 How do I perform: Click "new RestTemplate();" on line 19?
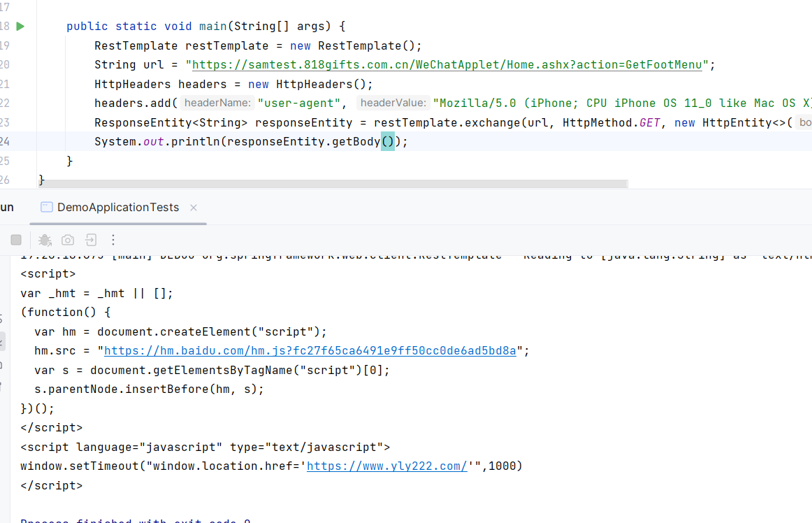(x=356, y=45)
